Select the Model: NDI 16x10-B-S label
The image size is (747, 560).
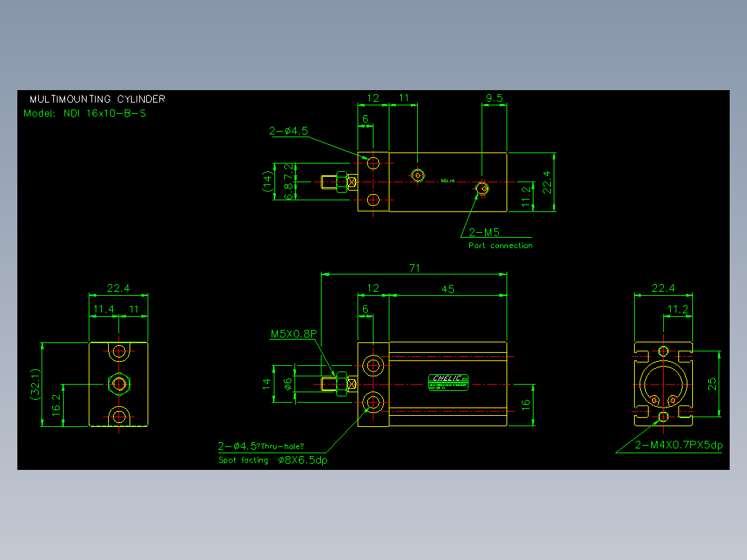click(x=85, y=114)
